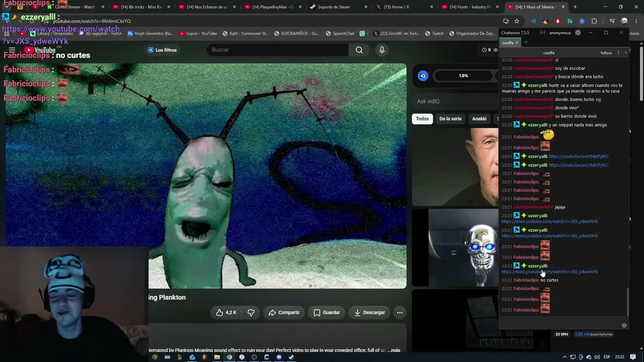
Task: Switch the ESP input language indicator
Action: [x=607, y=357]
